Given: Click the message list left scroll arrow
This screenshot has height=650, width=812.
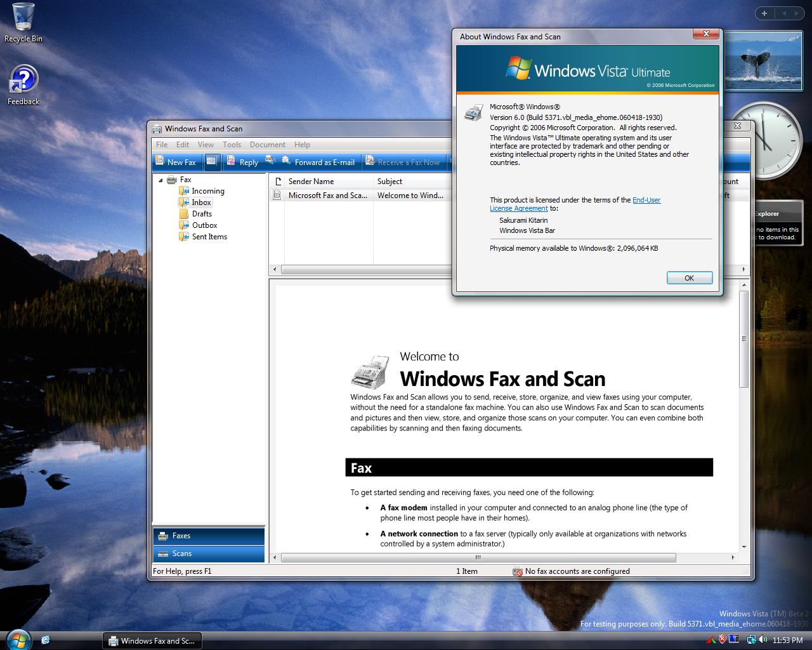Looking at the screenshot, I should [x=275, y=269].
